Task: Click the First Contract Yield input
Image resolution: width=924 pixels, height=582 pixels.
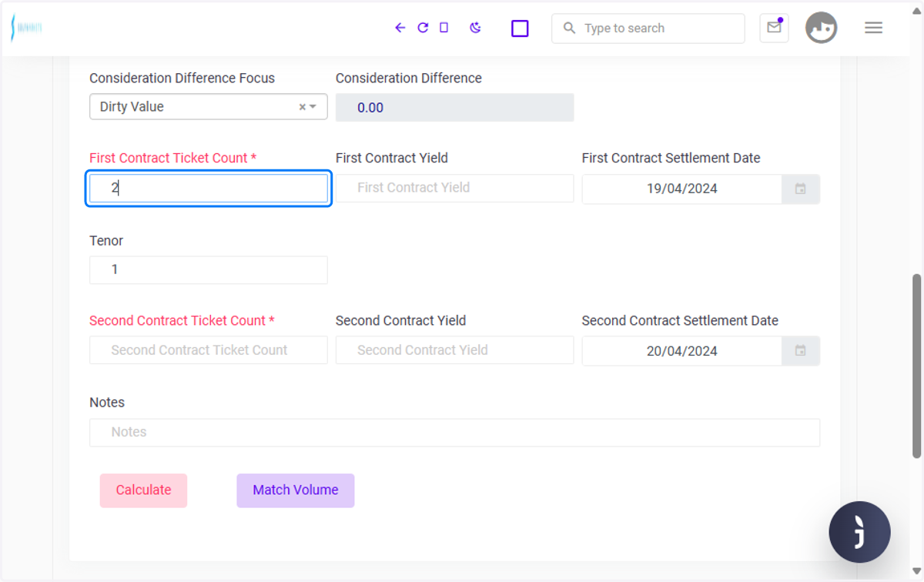Action: [x=454, y=188]
